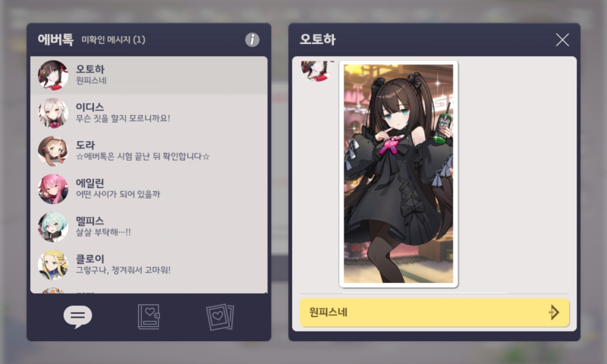The image size is (607, 364).
Task: Open 도라's chat about checking after exam
Action: coord(149,151)
